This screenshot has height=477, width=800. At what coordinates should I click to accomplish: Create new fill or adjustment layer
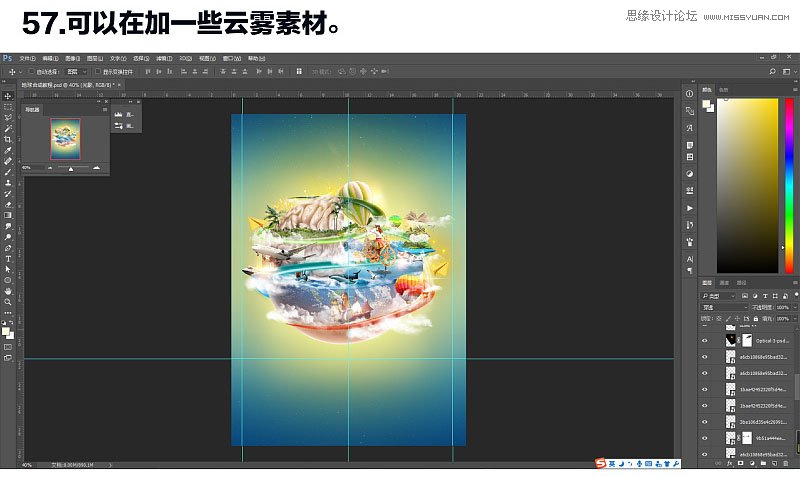[x=752, y=463]
